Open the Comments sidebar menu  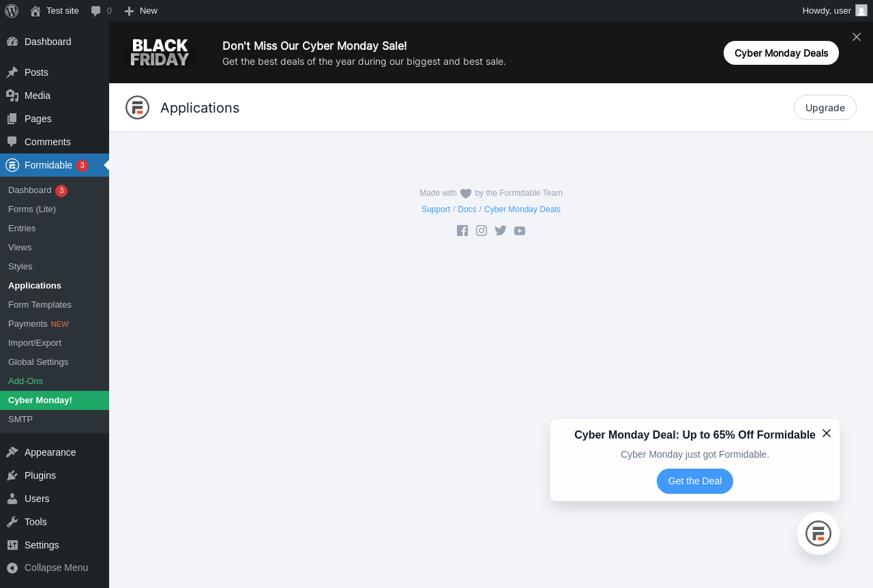point(55,142)
